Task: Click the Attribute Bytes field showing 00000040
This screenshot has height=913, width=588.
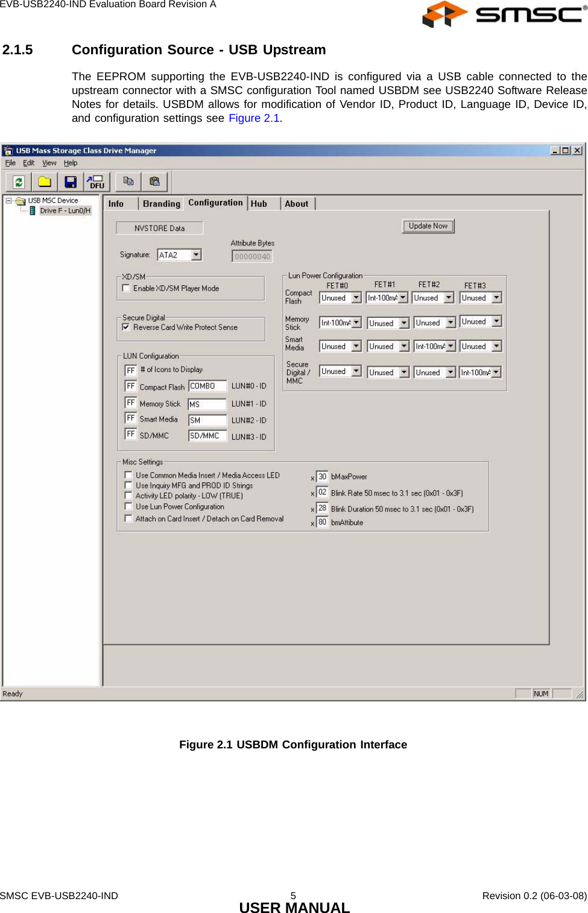Action: click(x=253, y=256)
